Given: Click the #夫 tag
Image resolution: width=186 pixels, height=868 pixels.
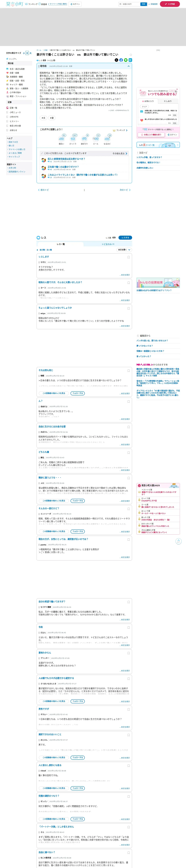Looking at the screenshot, I should pyautogui.click(x=44, y=118).
